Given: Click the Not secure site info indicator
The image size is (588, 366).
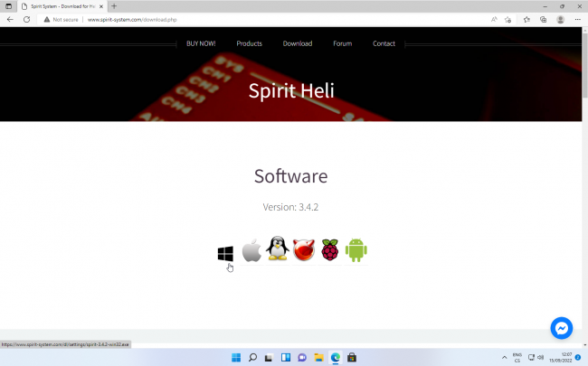Looking at the screenshot, I should click(x=63, y=19).
